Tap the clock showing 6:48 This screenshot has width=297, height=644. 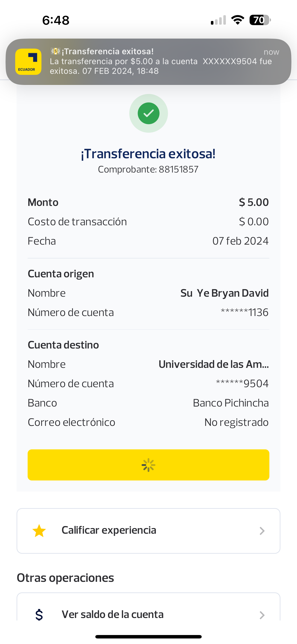pos(56,20)
